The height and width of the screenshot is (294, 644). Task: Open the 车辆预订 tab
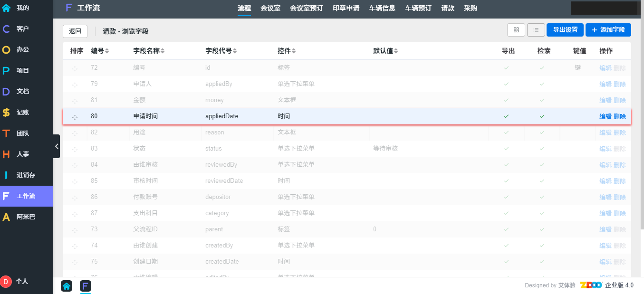coord(418,8)
